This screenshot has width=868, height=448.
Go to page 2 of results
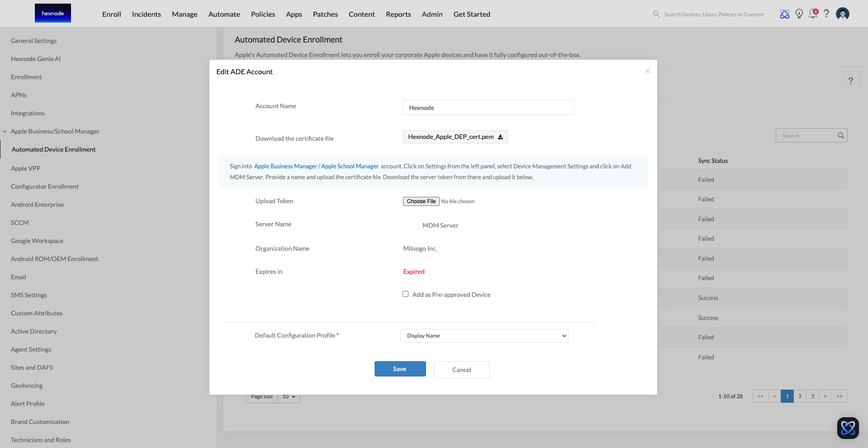pos(800,396)
